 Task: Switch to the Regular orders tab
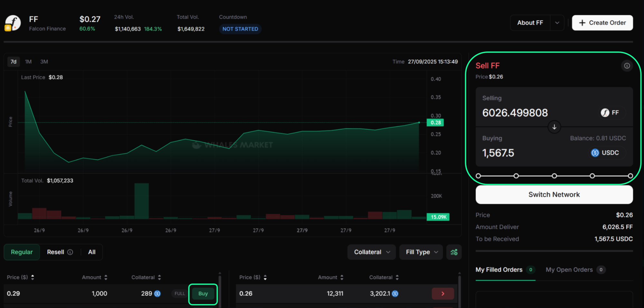pyautogui.click(x=22, y=252)
